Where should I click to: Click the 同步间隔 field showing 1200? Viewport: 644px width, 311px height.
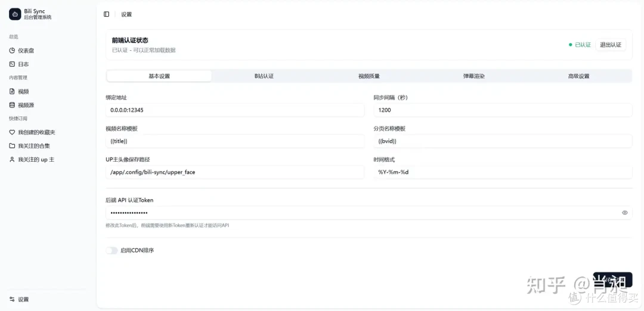[503, 110]
